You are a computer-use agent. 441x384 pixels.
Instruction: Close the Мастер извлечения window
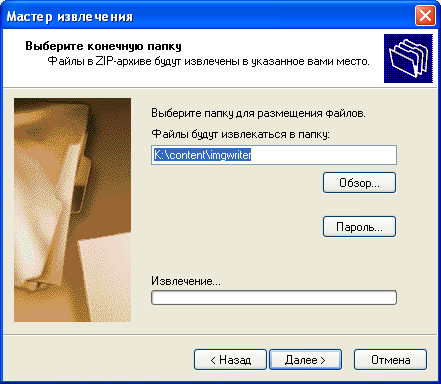425,15
